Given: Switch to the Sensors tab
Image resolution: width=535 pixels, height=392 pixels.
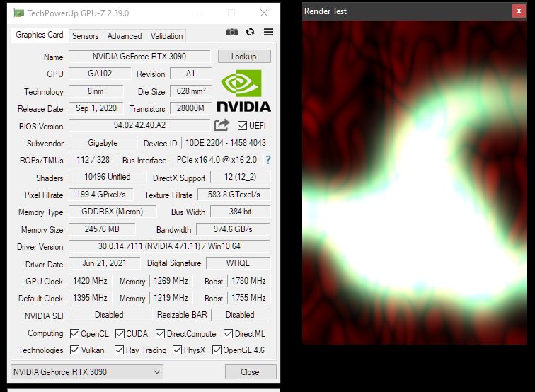Looking at the screenshot, I should (x=86, y=36).
